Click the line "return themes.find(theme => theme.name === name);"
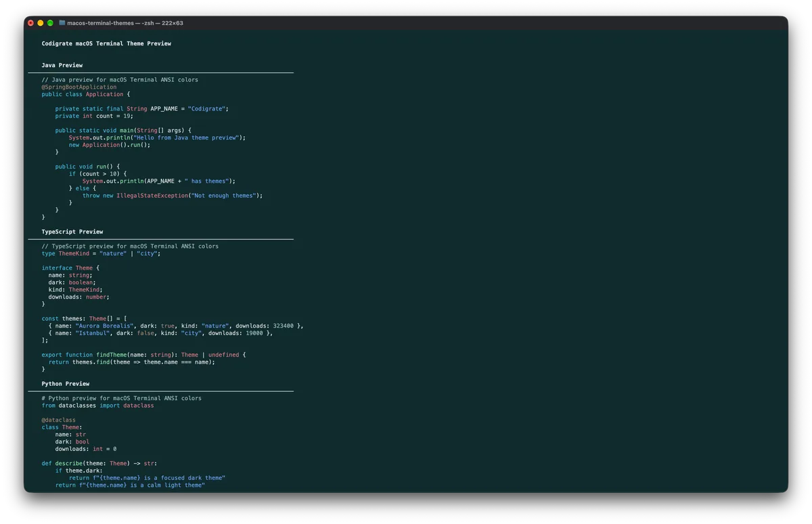This screenshot has height=524, width=812. [132, 362]
